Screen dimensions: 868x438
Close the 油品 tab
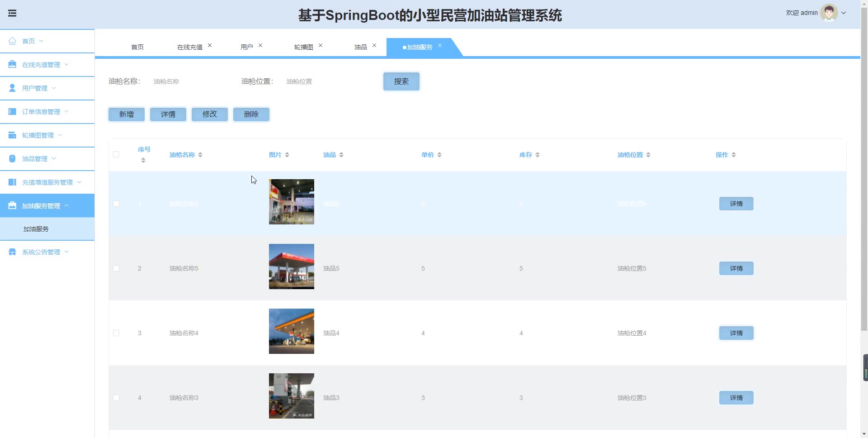pyautogui.click(x=374, y=46)
